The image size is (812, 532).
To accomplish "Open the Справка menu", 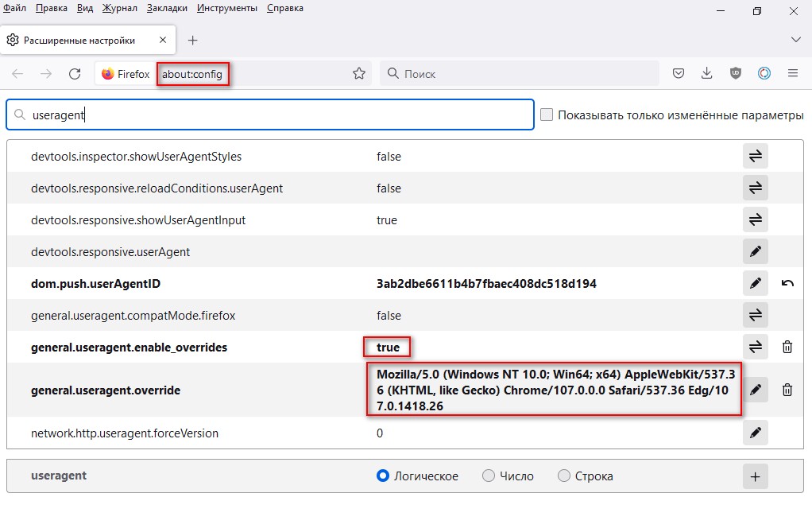I will pyautogui.click(x=284, y=8).
